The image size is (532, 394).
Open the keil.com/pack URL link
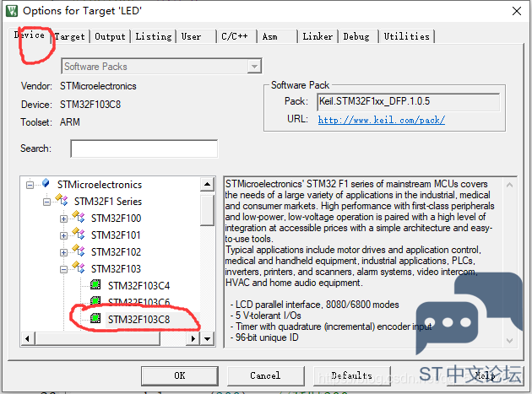[x=382, y=120]
